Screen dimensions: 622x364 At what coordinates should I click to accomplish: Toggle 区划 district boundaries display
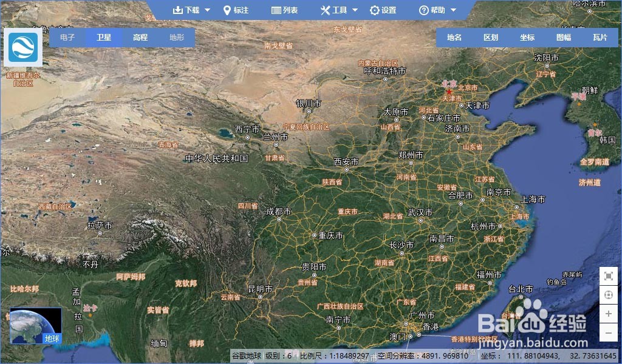point(491,37)
